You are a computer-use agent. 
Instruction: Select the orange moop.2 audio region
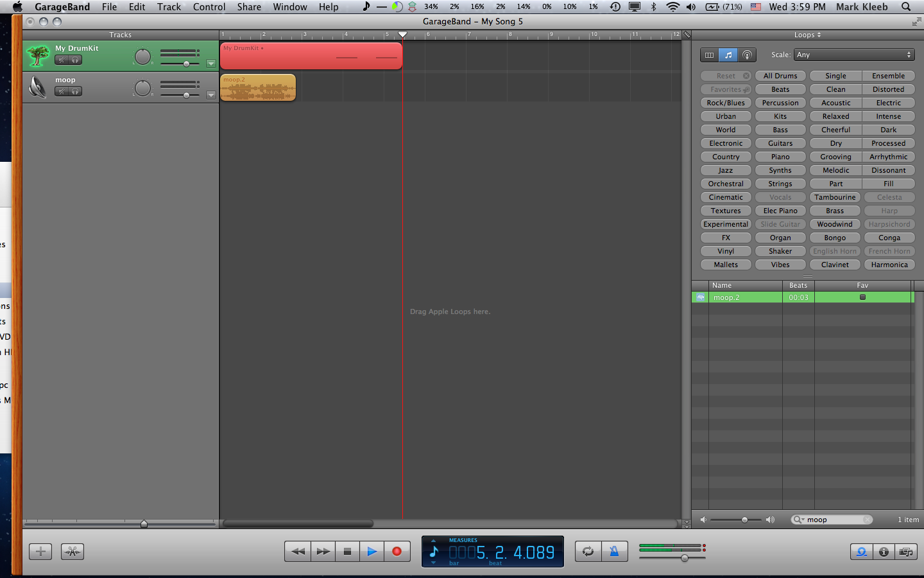tap(258, 87)
